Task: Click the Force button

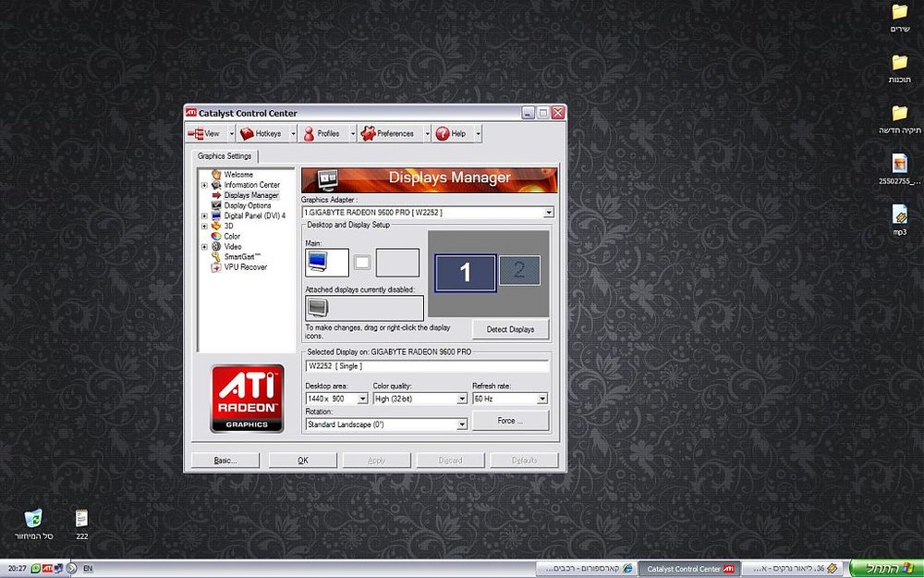Action: coord(510,421)
